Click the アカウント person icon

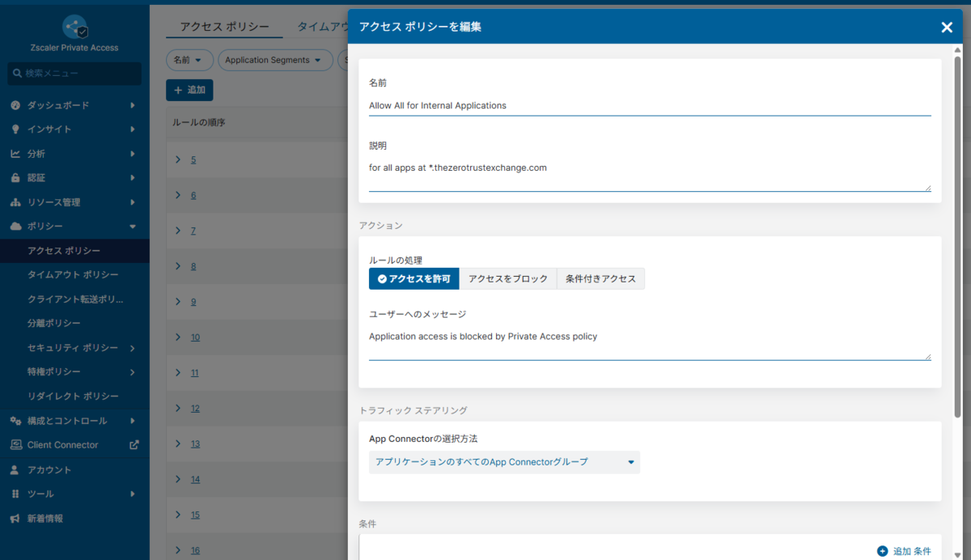click(15, 470)
